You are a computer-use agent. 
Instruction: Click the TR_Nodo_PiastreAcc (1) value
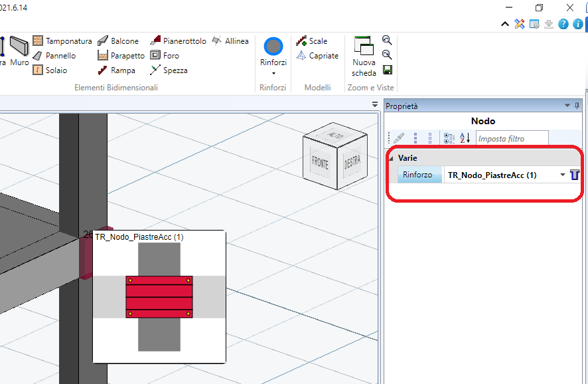(x=492, y=175)
